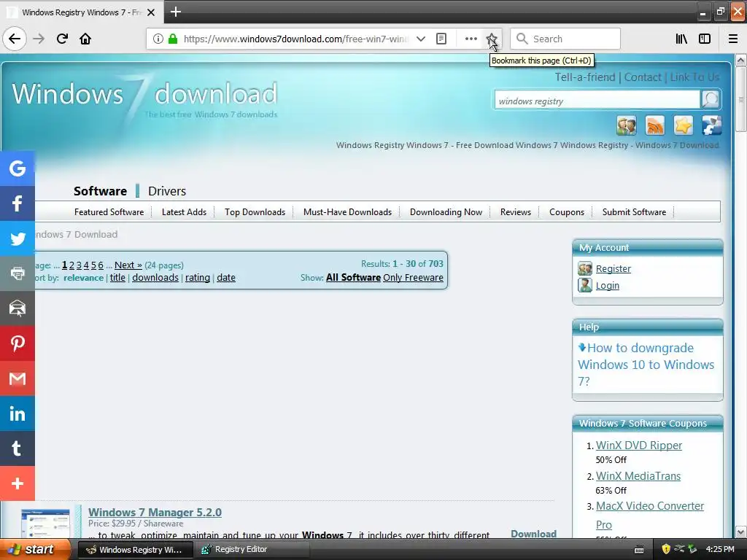The width and height of the screenshot is (747, 560).
Task: Sort results by title
Action: [117, 278]
